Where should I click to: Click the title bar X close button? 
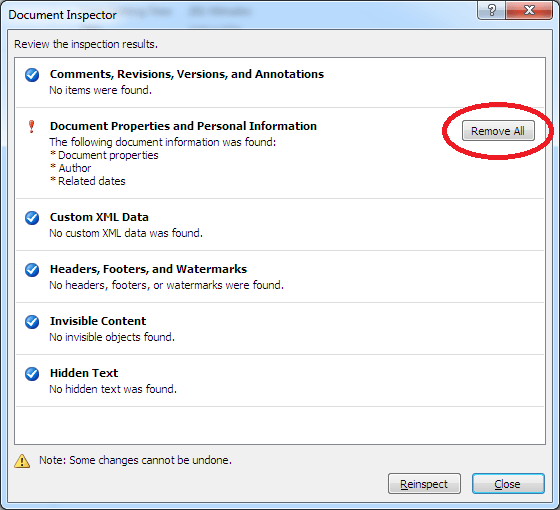pyautogui.click(x=529, y=11)
